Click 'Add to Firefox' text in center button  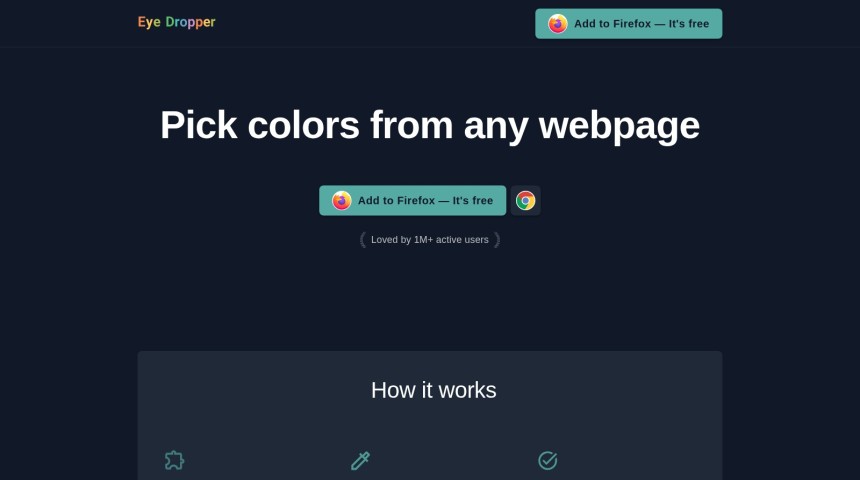coord(396,201)
